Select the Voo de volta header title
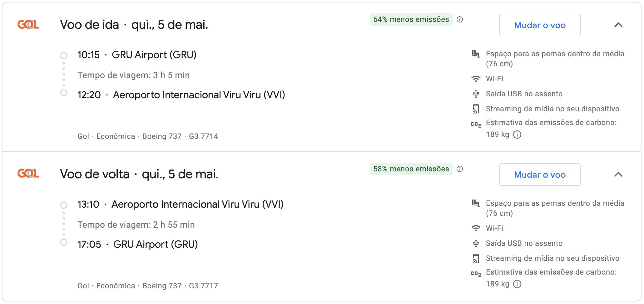The height and width of the screenshot is (304, 644). coord(139,174)
